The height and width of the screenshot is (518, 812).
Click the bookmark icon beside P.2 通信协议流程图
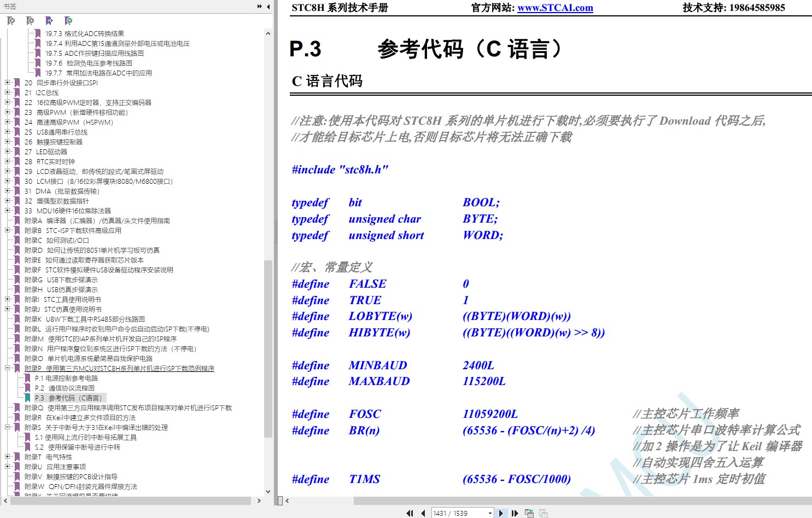(27, 388)
